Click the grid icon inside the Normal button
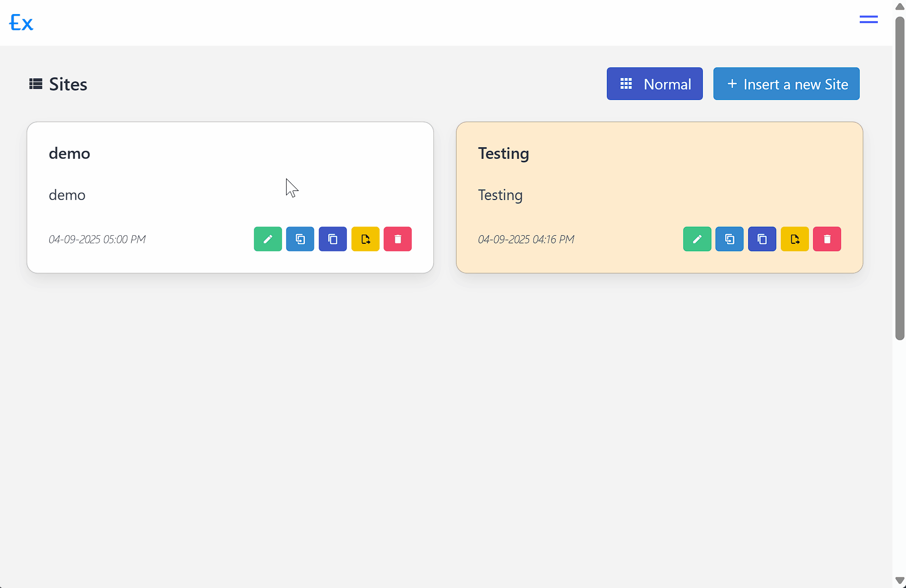906x588 pixels. [626, 83]
